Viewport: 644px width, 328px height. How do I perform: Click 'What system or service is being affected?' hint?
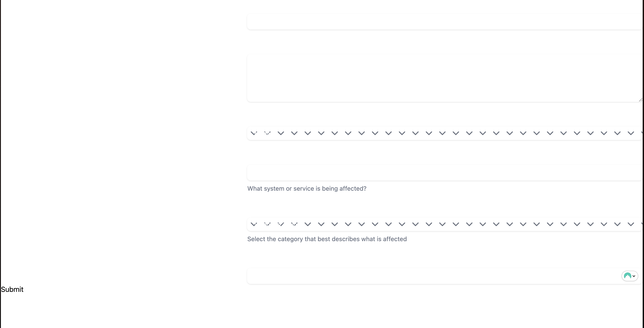[307, 188]
